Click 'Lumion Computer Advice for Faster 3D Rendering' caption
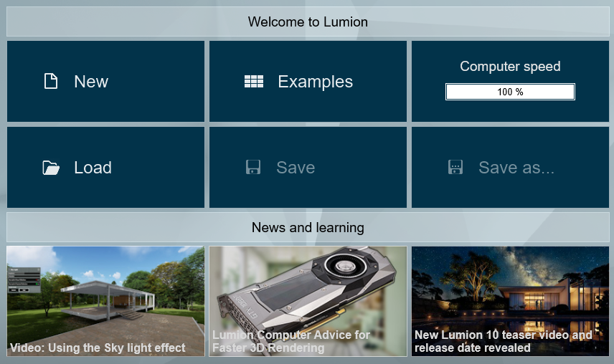Viewport: 614px width, 364px height. point(291,342)
